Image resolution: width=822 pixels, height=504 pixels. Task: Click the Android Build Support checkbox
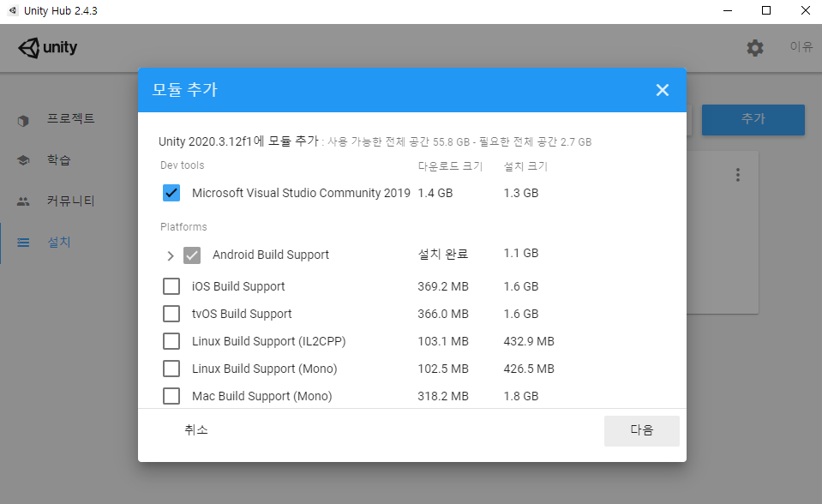[x=192, y=255]
